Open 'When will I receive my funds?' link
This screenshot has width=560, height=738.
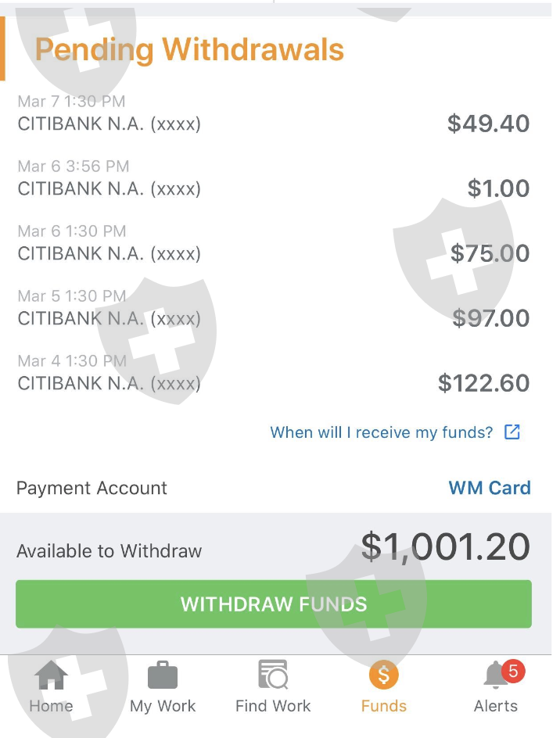(382, 432)
